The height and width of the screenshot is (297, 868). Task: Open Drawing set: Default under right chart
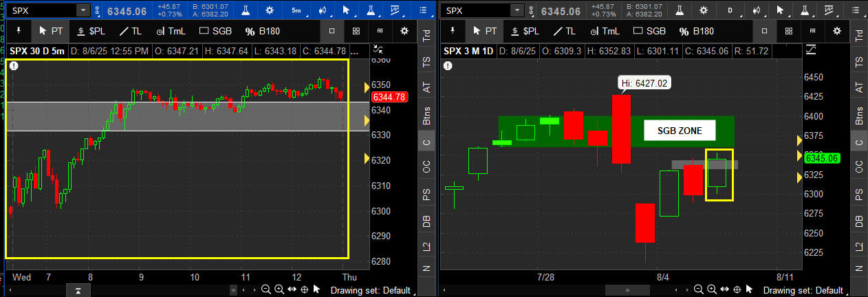pyautogui.click(x=803, y=291)
